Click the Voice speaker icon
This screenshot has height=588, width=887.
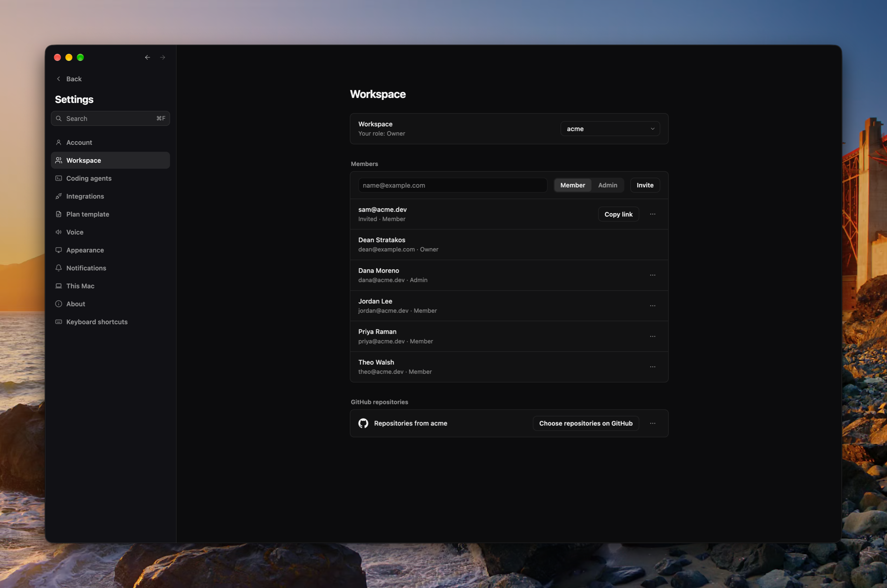click(x=59, y=232)
